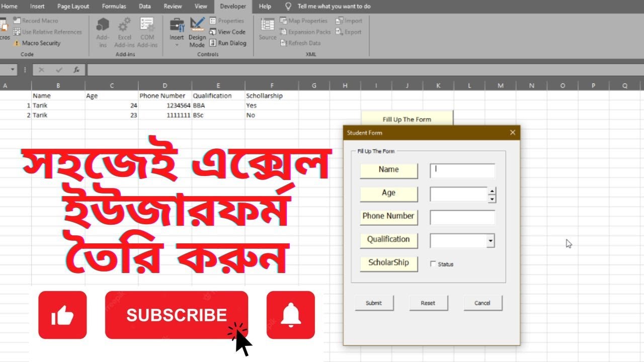Open the Add-ins manager icon
The height and width of the screenshot is (362, 644).
[103, 32]
